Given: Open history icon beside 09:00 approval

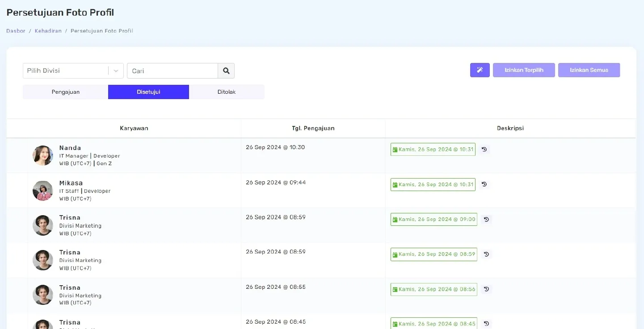Looking at the screenshot, I should 486,219.
